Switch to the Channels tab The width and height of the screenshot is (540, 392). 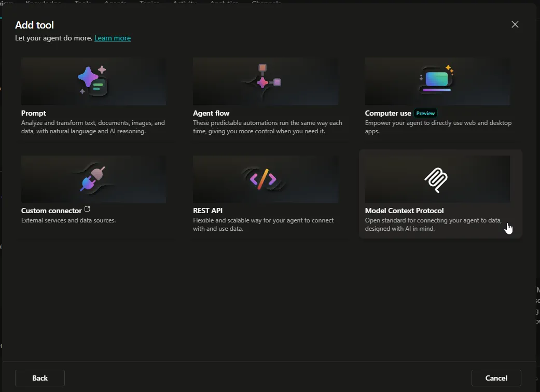pyautogui.click(x=266, y=3)
